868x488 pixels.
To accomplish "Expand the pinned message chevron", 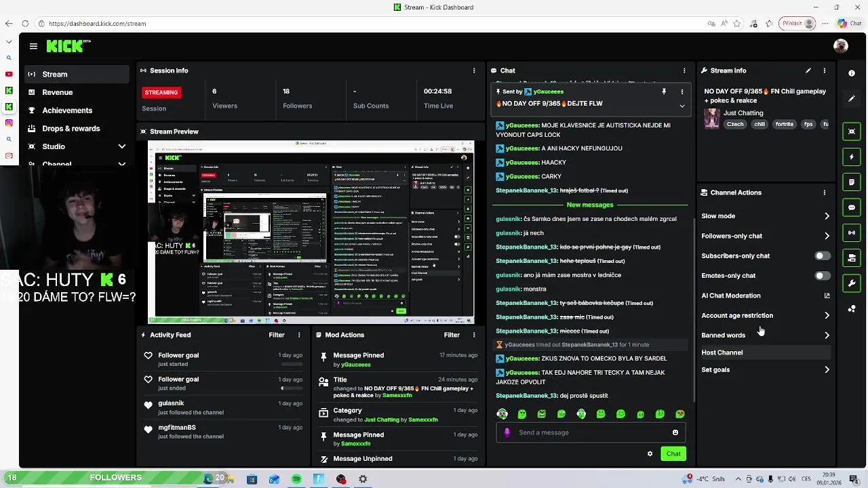I will point(682,106).
